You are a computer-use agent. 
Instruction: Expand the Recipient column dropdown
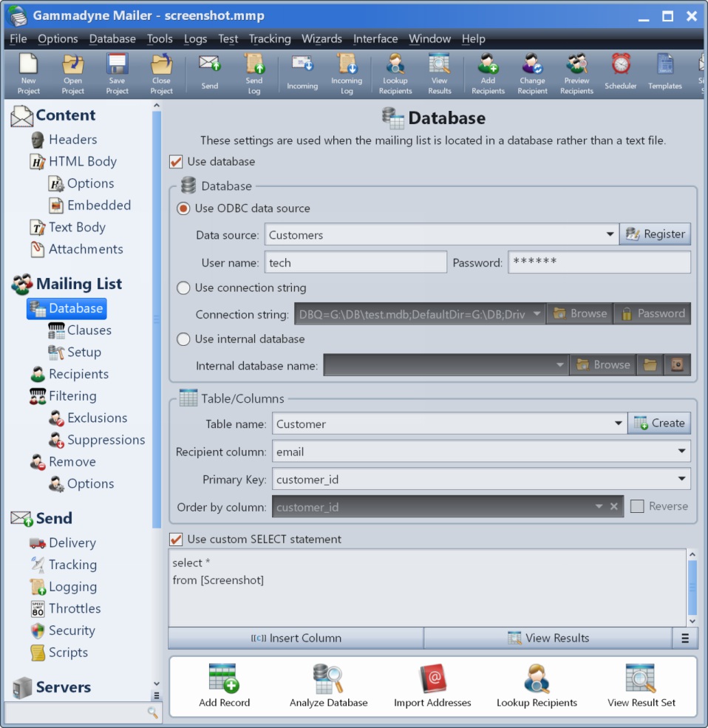pos(681,452)
